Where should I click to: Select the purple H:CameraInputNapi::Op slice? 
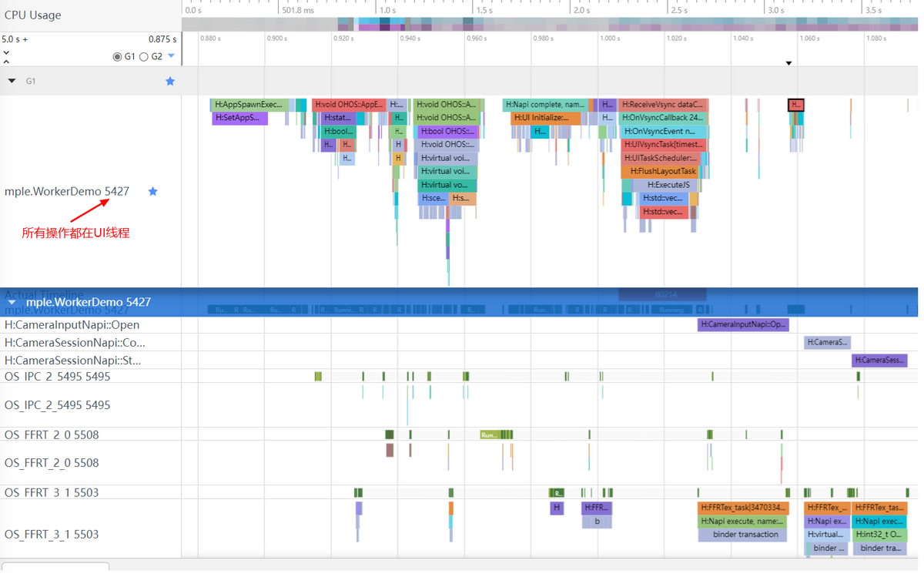tap(742, 325)
